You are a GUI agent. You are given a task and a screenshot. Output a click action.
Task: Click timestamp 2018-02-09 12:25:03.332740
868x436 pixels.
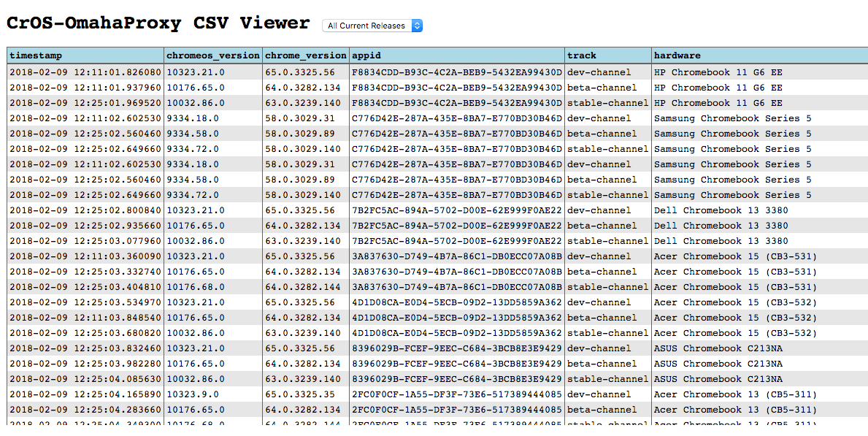coord(86,272)
